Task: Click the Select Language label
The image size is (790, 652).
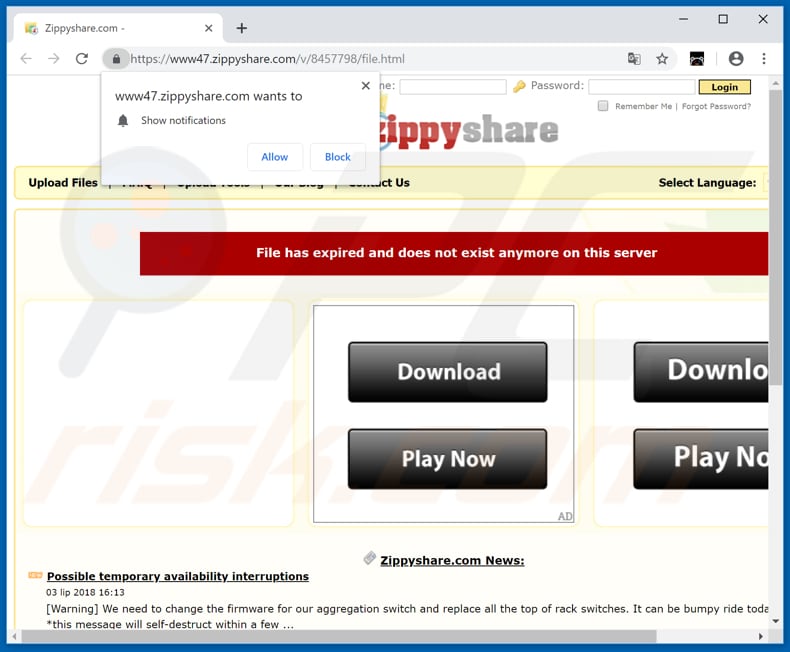Action: 707,182
